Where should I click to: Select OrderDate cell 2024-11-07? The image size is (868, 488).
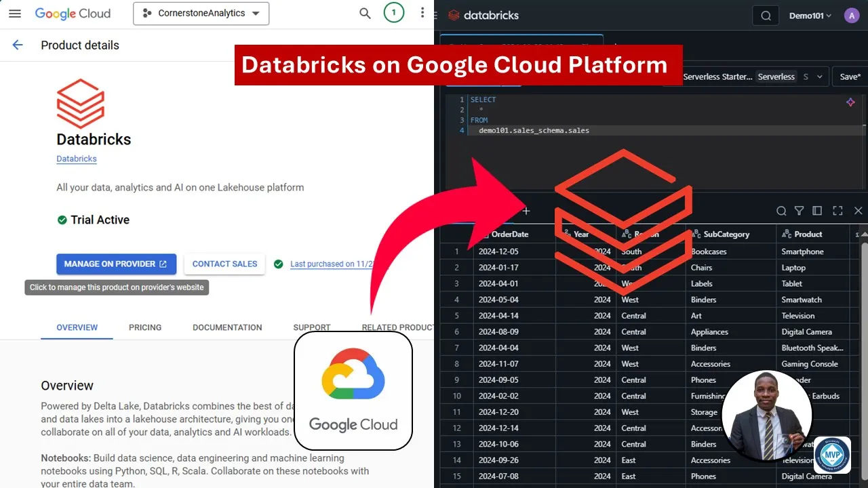point(515,364)
